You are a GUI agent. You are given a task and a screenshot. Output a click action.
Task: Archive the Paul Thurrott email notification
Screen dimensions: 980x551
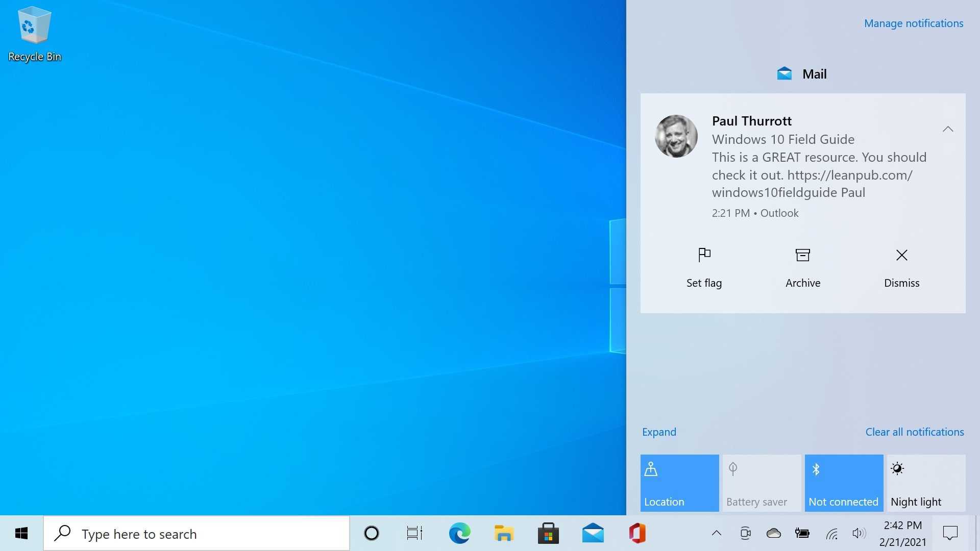tap(802, 267)
